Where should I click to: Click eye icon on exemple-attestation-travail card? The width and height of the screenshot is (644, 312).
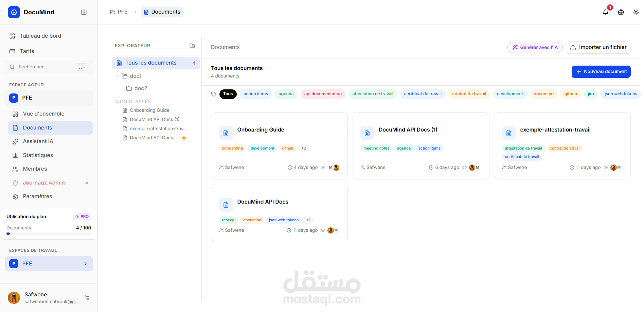(606, 168)
